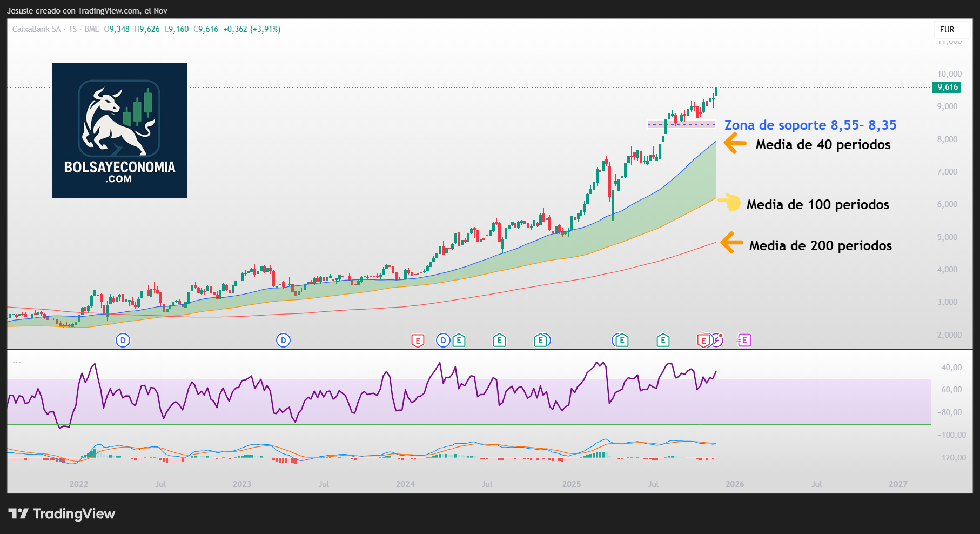Click the earnings badge below the 2025 label
This screenshot has width=980, height=534.
(x=540, y=341)
